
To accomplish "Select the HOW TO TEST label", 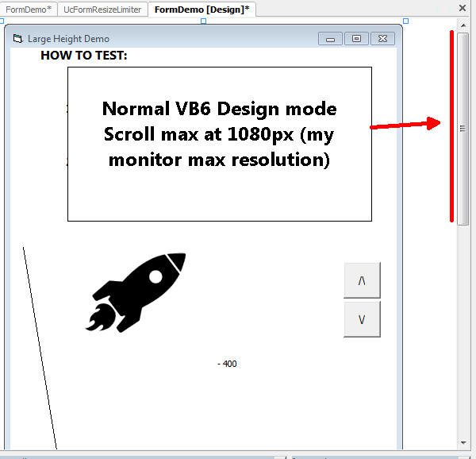I will (83, 56).
